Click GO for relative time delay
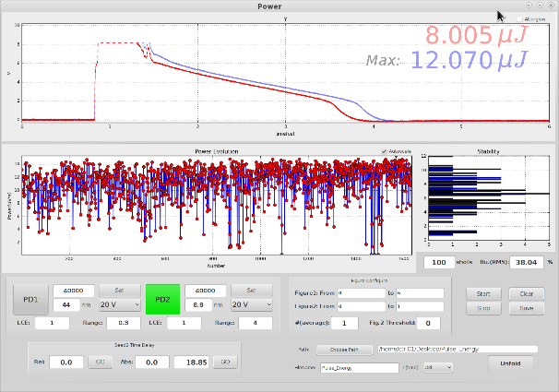Image resolution: width=559 pixels, height=392 pixels. 101,362
